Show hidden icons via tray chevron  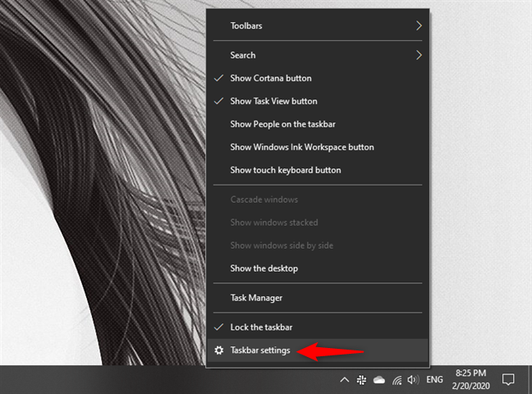[344, 380]
